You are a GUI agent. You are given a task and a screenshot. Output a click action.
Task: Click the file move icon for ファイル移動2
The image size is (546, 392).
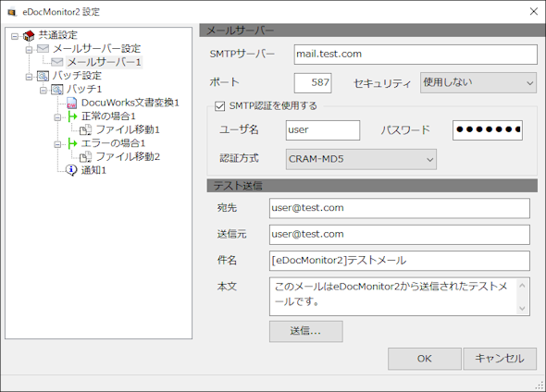pos(86,157)
